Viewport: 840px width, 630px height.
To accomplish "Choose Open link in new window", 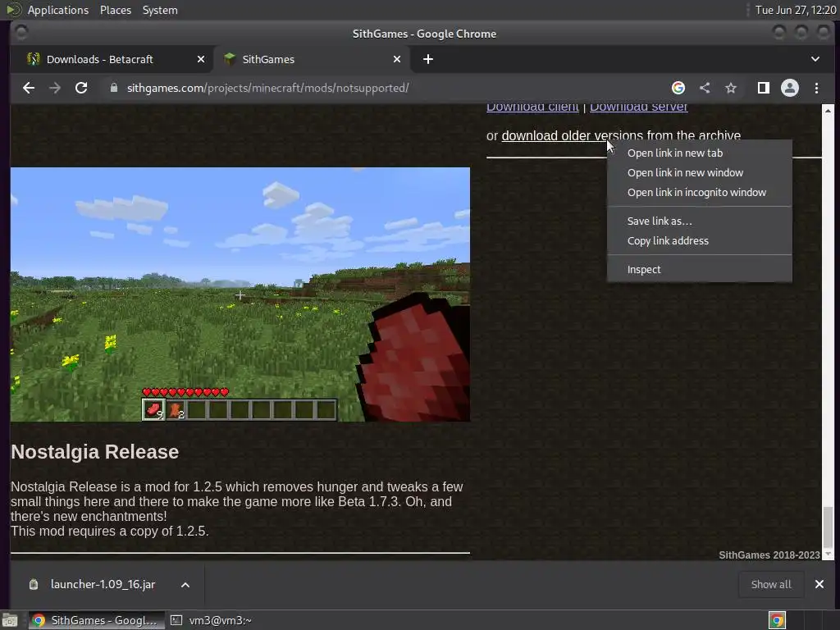I will [699, 172].
